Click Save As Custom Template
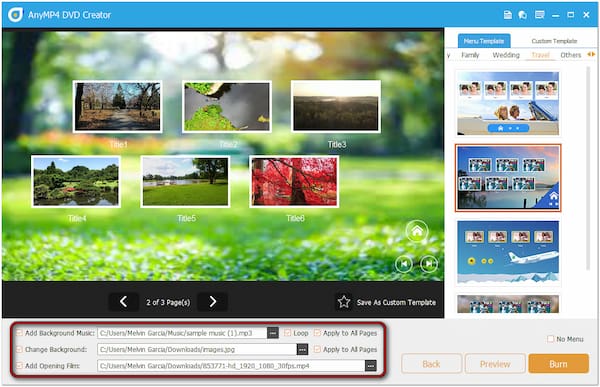600x387 pixels. pos(396,302)
